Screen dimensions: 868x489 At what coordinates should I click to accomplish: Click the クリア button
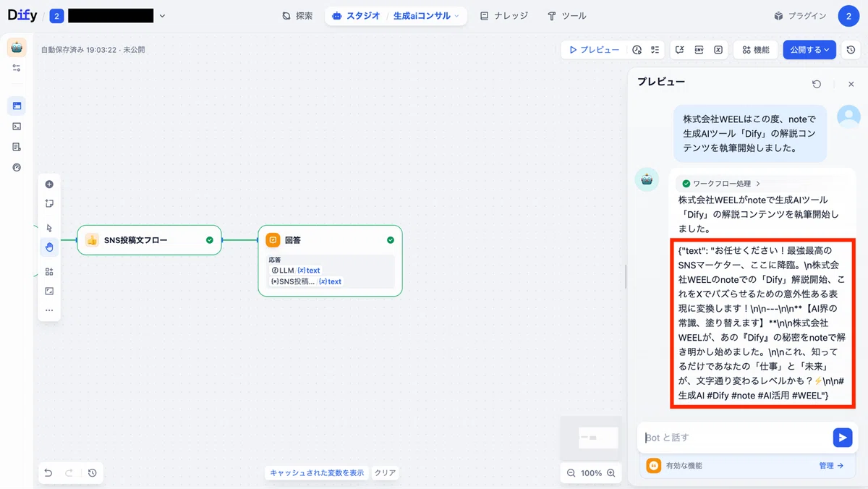point(385,473)
